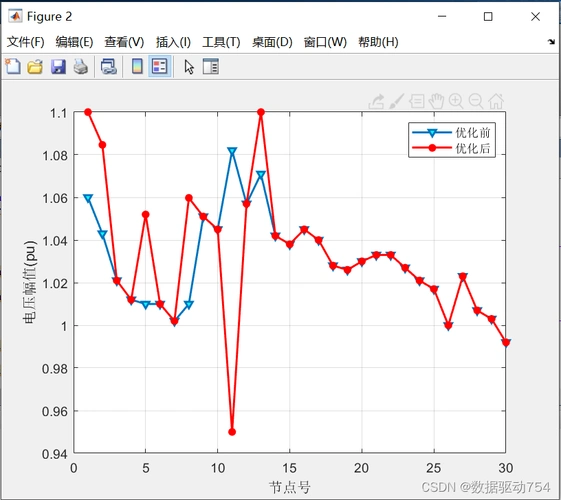This screenshot has width=561, height=500.
Task: Select the pan hand tool on axes
Action: [436, 102]
